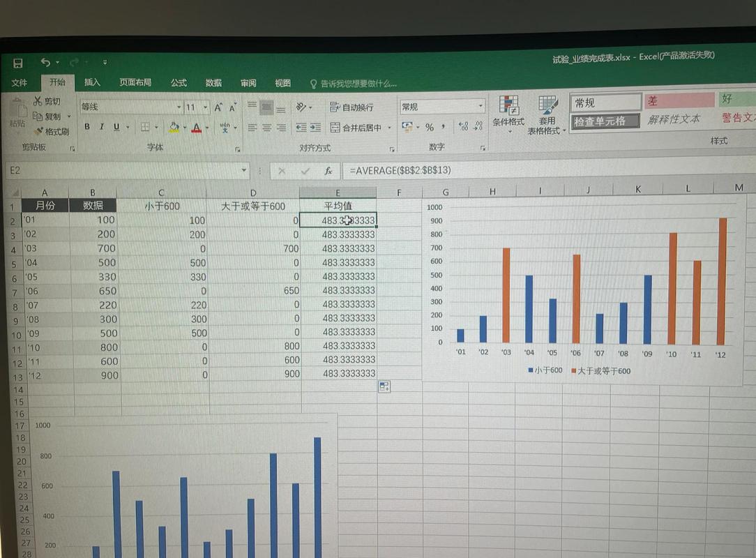Image resolution: width=756 pixels, height=558 pixels.
Task: Click the comma style icon
Action: pos(443,127)
